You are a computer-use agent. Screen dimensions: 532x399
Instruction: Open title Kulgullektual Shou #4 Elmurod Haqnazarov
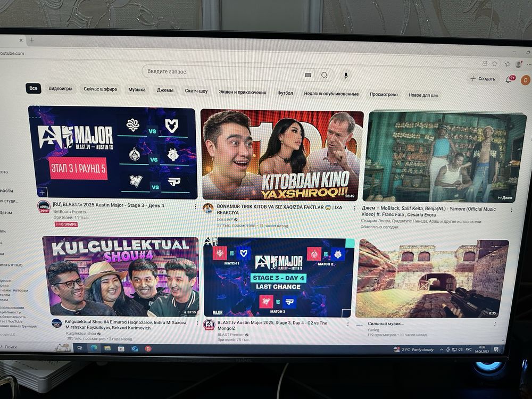[x=126, y=325]
